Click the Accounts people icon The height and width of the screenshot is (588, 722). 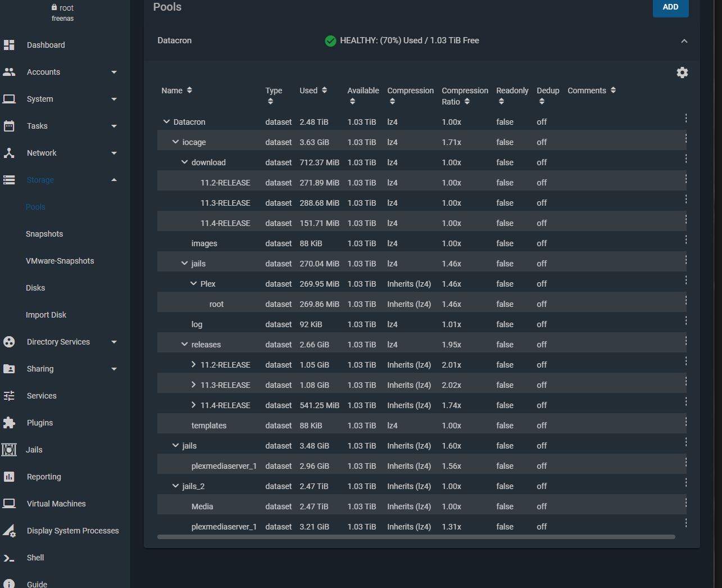pyautogui.click(x=9, y=72)
